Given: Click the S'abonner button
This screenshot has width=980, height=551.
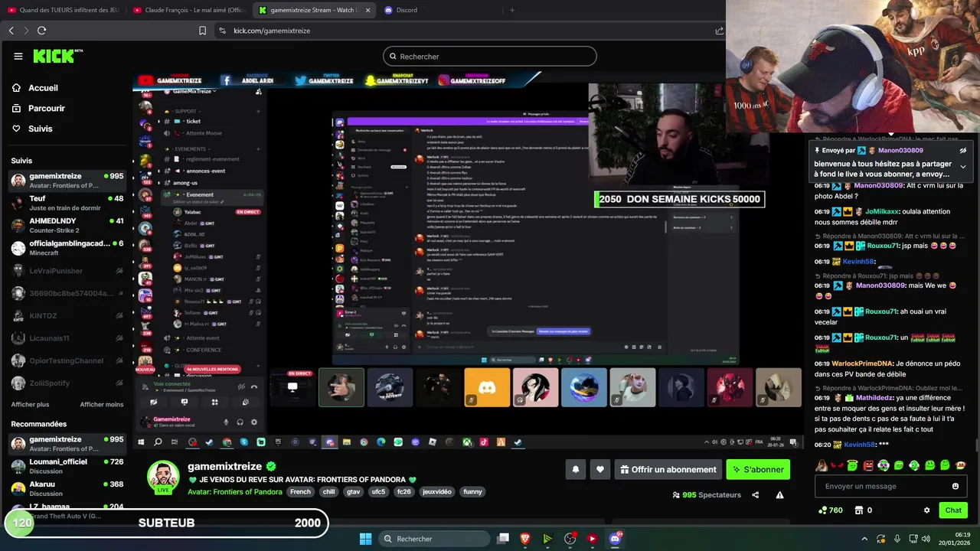Looking at the screenshot, I should click(x=758, y=469).
